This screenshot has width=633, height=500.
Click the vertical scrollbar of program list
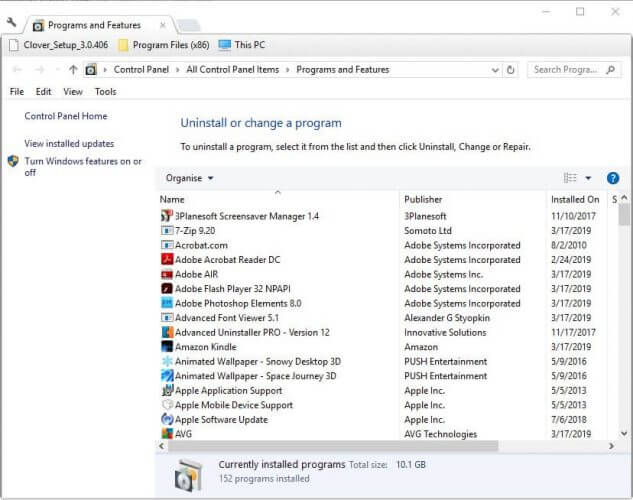pyautogui.click(x=624, y=320)
